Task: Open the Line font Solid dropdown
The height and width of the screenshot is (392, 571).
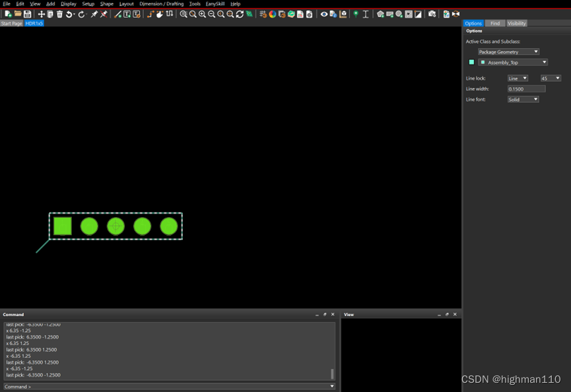Action: click(523, 100)
